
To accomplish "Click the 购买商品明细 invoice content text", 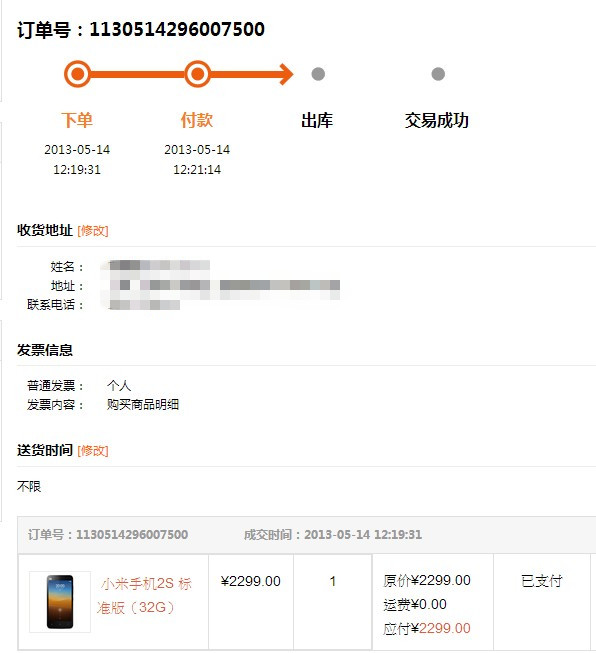I will click(143, 404).
